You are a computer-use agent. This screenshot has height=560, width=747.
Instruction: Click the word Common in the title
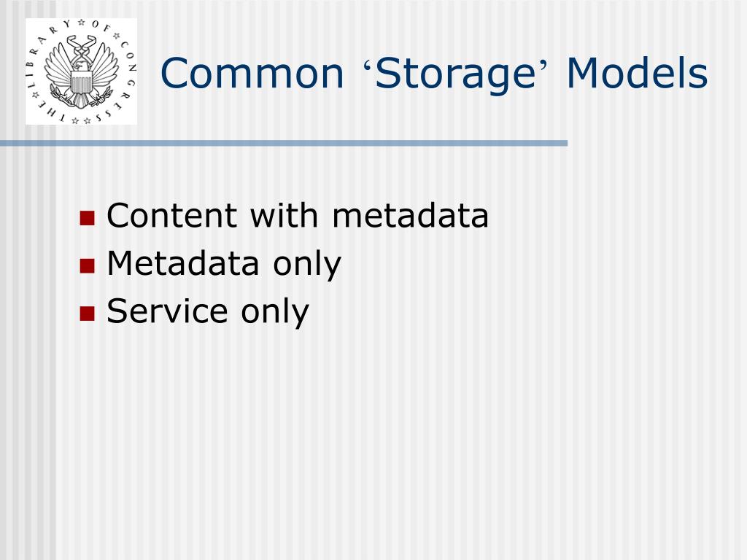tap(252, 74)
